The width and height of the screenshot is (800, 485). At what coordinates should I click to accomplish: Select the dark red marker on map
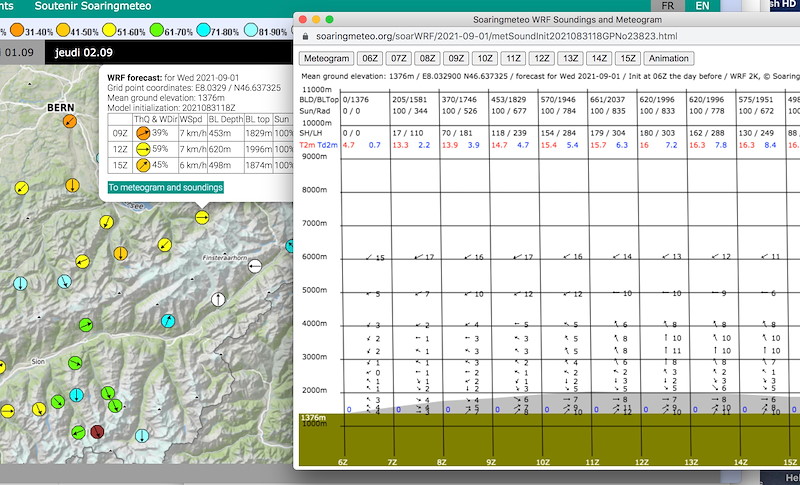pyautogui.click(x=97, y=432)
